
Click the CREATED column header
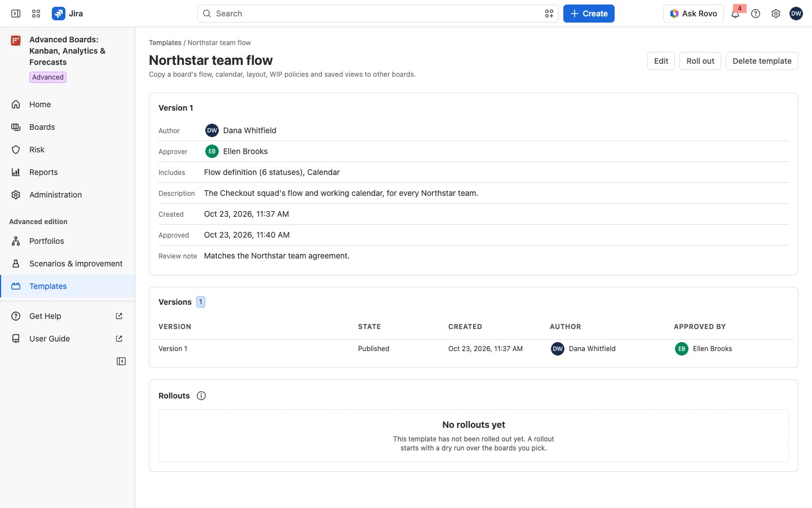tap(465, 327)
